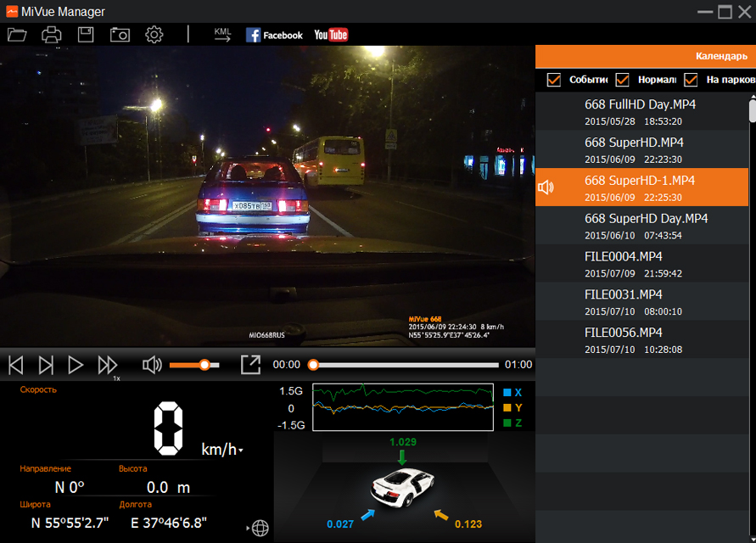Screen dimensions: 756x543
Task: Open the folder icon to load videos
Action: [17, 35]
